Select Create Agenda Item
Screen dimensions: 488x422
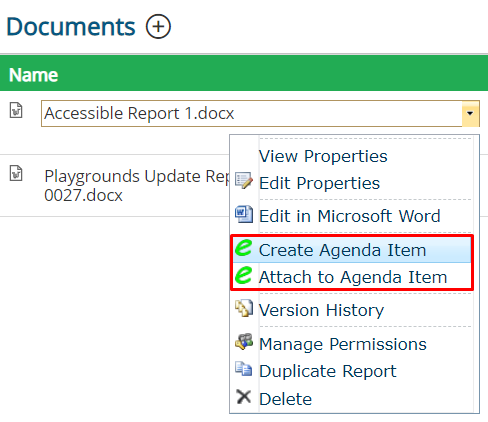point(342,250)
